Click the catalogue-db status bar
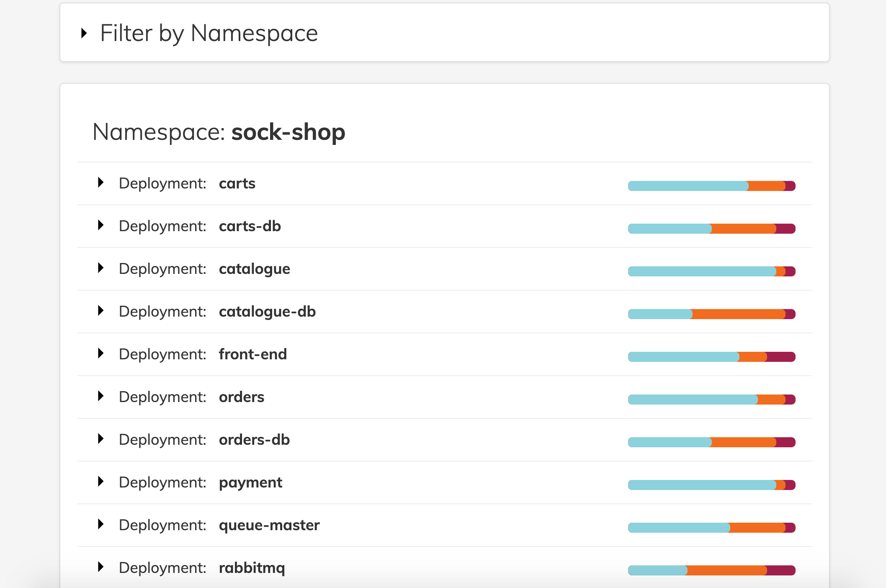Screen dimensions: 886x588 pos(711,314)
